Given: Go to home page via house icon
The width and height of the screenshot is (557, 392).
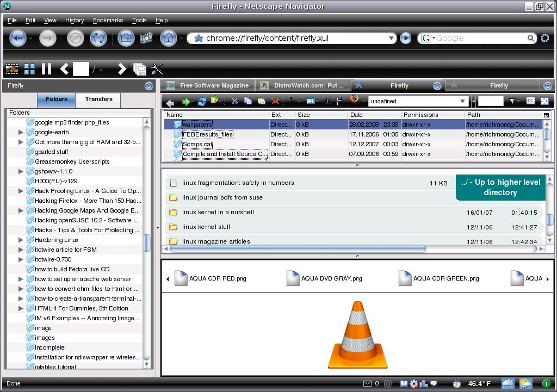Looking at the screenshot, I should point(169,38).
